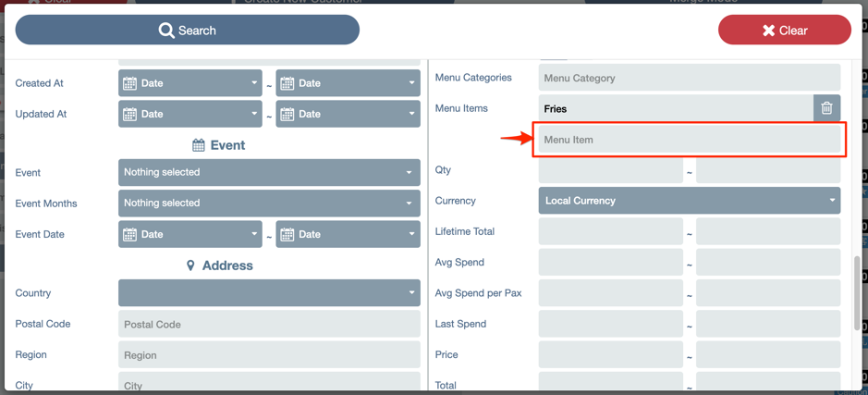Click the Menu Items label
Image resolution: width=868 pixels, height=395 pixels.
click(x=461, y=108)
